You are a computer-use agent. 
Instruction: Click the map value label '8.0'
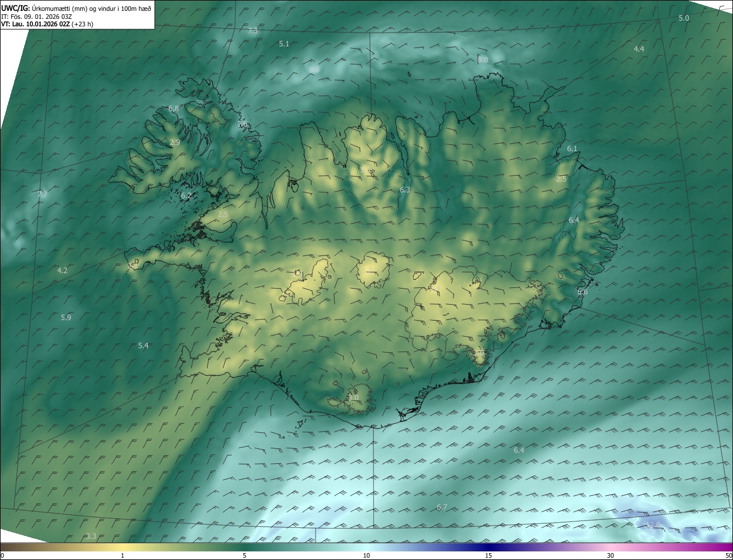coord(483,60)
